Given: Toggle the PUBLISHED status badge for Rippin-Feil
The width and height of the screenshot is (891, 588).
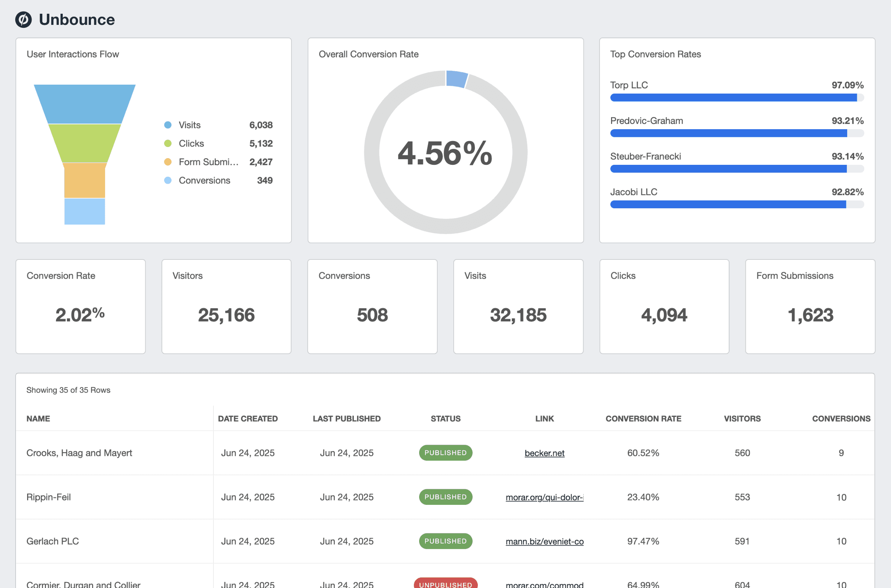Looking at the screenshot, I should pos(445,497).
